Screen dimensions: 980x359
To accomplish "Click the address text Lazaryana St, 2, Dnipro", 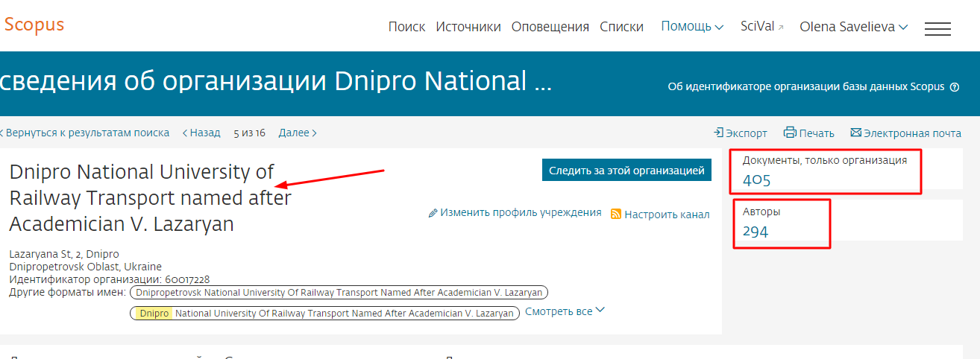I will click(x=64, y=255).
